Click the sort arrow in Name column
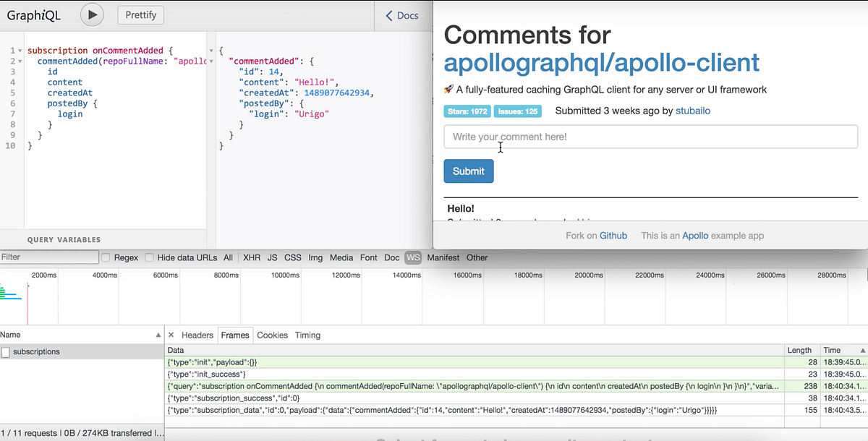868x441 pixels. pyautogui.click(x=158, y=335)
